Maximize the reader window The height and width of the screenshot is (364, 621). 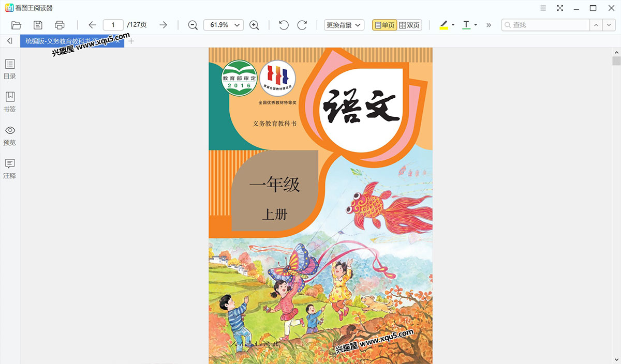point(594,8)
